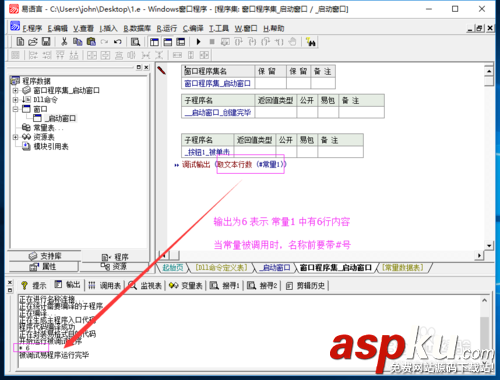500x380 pixels.
Task: Click the align right layout icon
Action: point(47,55)
